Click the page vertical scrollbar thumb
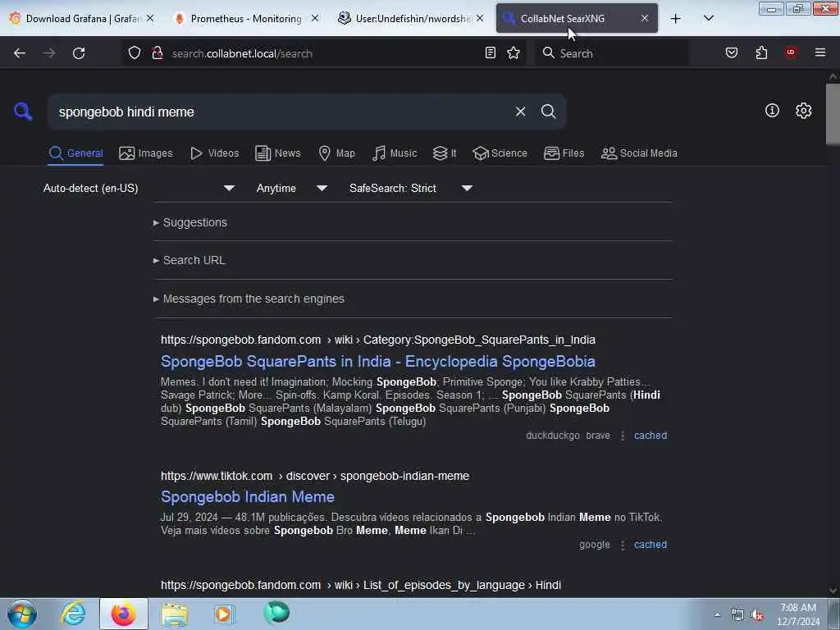The width and height of the screenshot is (840, 630). [833, 113]
